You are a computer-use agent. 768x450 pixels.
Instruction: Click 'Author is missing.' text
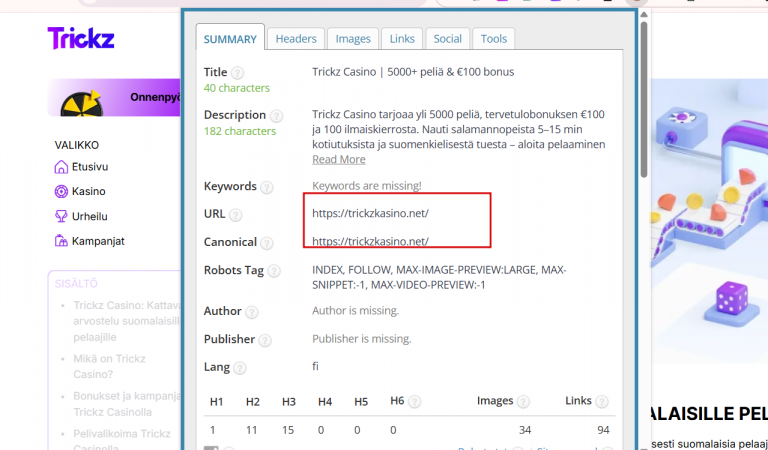(356, 311)
